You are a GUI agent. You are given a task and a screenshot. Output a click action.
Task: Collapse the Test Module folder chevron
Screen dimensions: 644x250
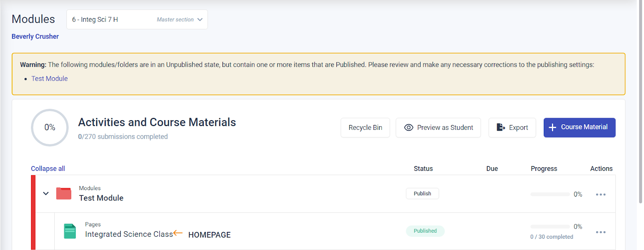pos(46,193)
